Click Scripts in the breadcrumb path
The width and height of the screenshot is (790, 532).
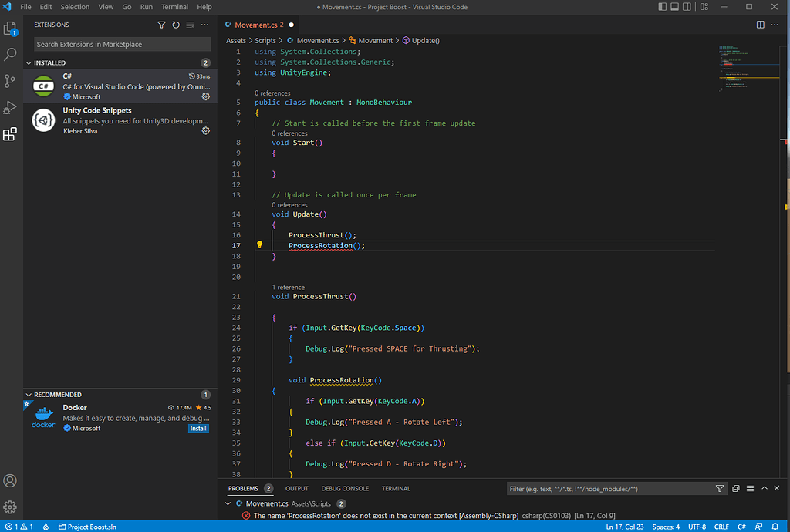tap(267, 39)
